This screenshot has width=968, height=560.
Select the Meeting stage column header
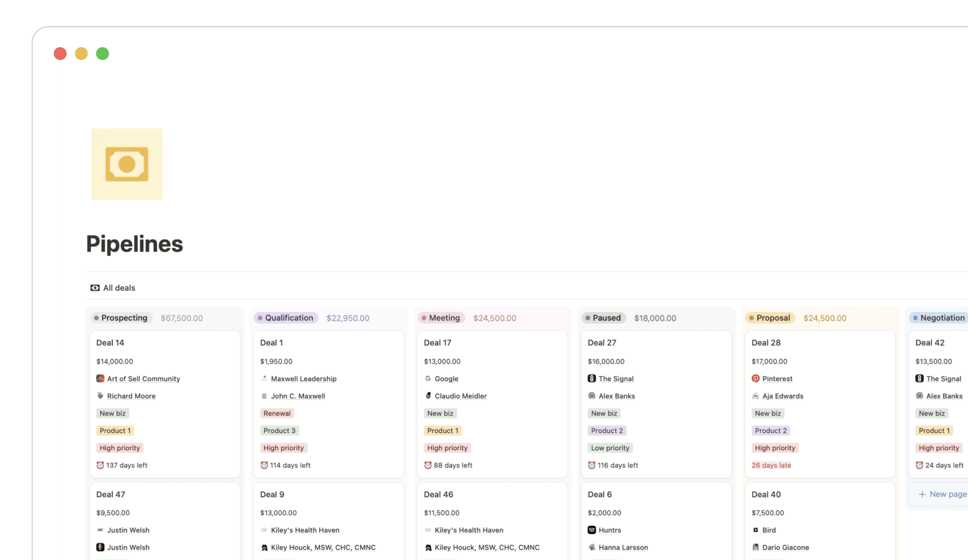coord(441,318)
